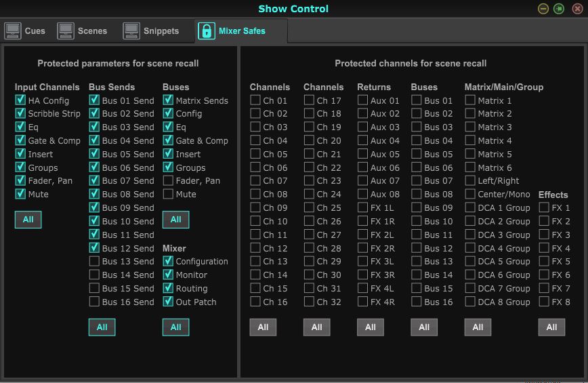588x383 pixels.
Task: Protect effect FX 1
Action: [x=544, y=207]
